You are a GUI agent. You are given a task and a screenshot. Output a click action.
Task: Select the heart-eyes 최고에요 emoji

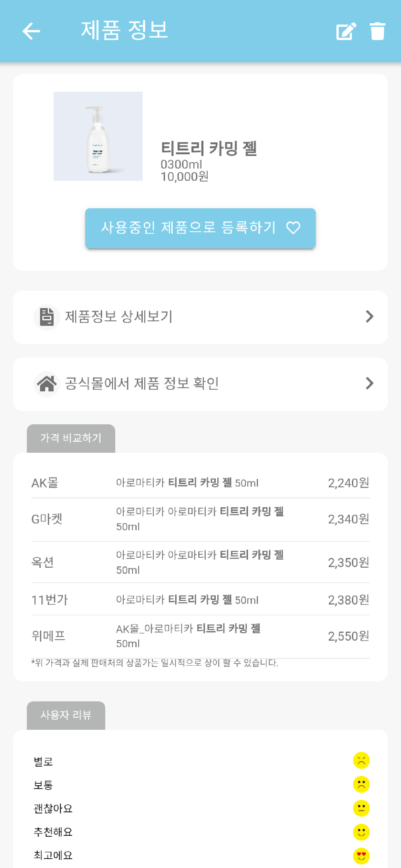[x=361, y=855]
